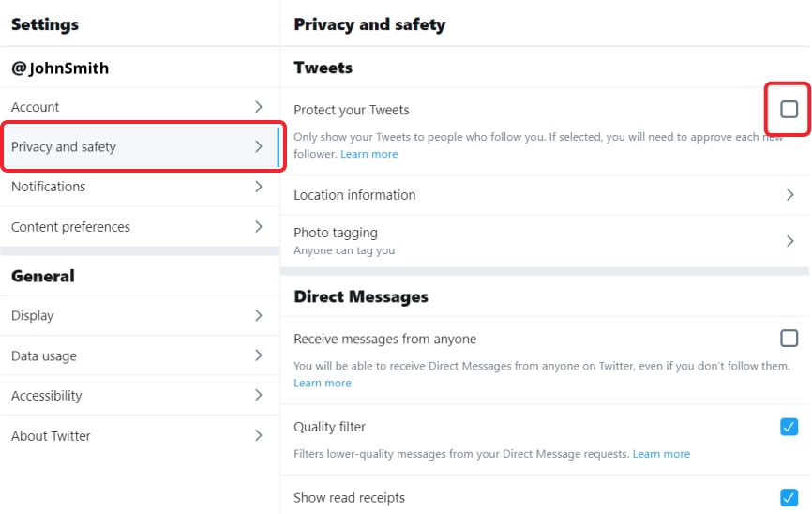
Task: Open Learn more link under Protect your Tweets
Action: (369, 154)
